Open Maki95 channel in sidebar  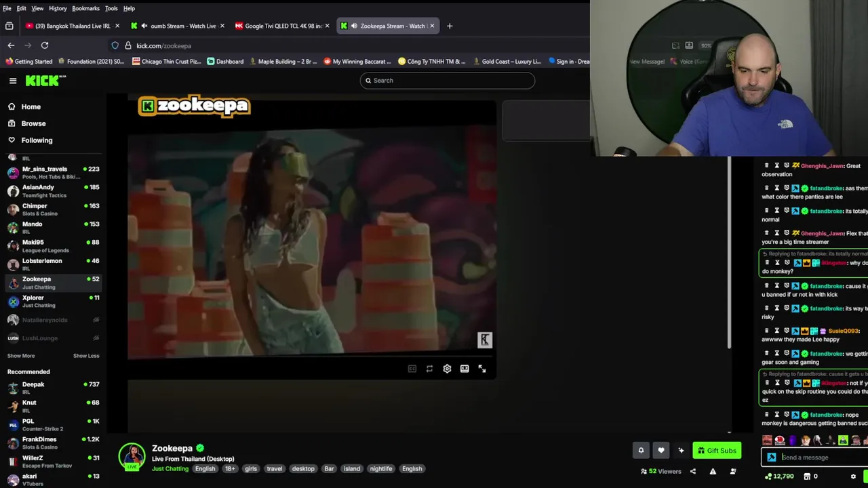(53, 246)
